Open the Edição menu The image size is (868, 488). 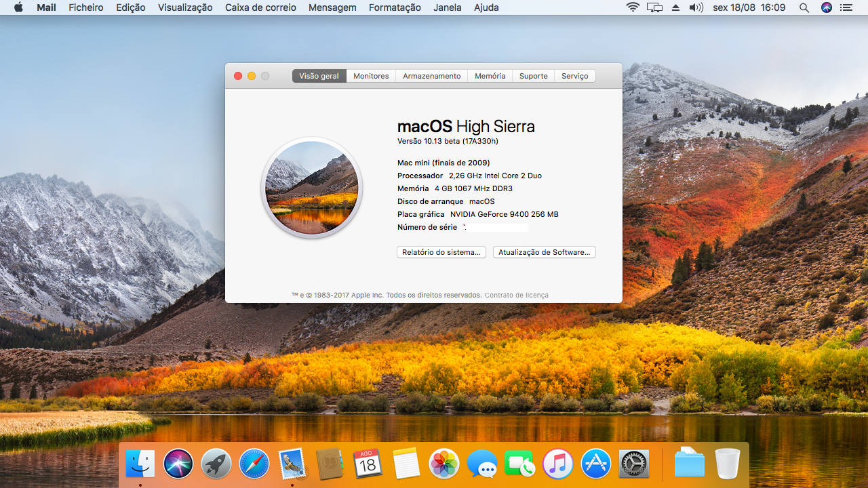[131, 7]
